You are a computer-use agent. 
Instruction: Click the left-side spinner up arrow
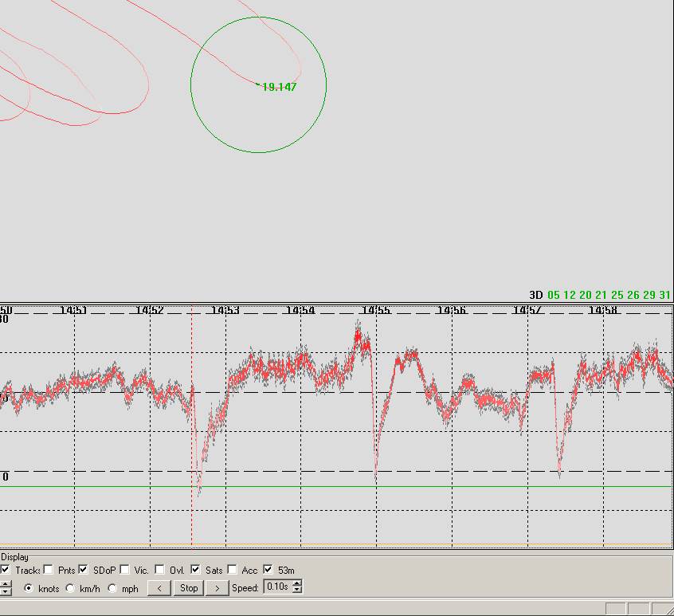(x=6, y=585)
